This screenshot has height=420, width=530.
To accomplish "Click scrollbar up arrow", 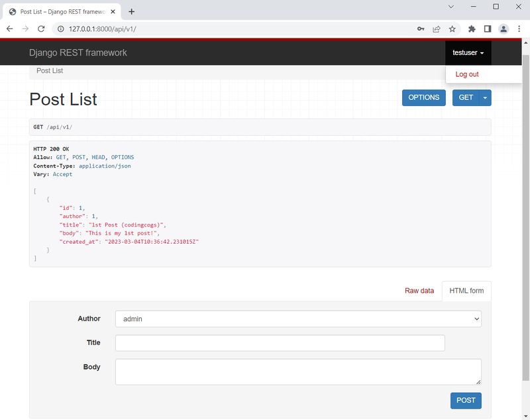I will (x=525, y=43).
